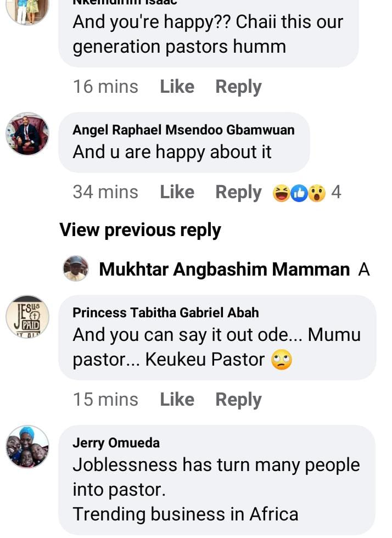Like Angel Raphael's comment
This screenshot has height=538, width=392.
[177, 192]
